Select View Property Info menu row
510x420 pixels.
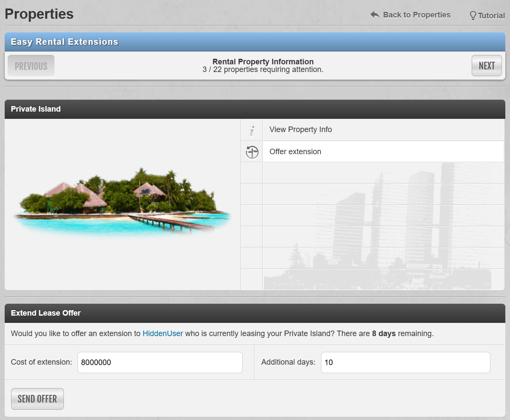[372, 130]
